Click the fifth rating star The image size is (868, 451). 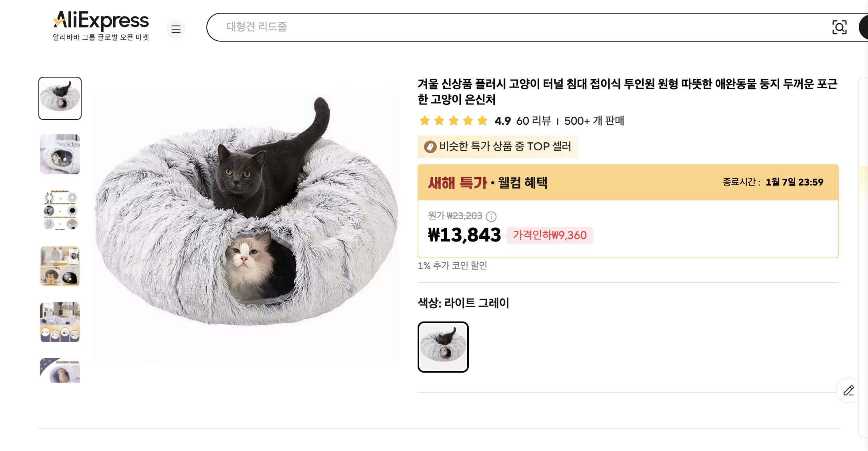pos(482,121)
